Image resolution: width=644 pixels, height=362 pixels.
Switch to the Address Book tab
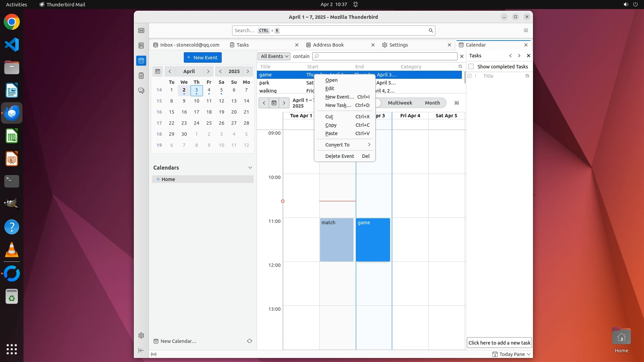(328, 45)
